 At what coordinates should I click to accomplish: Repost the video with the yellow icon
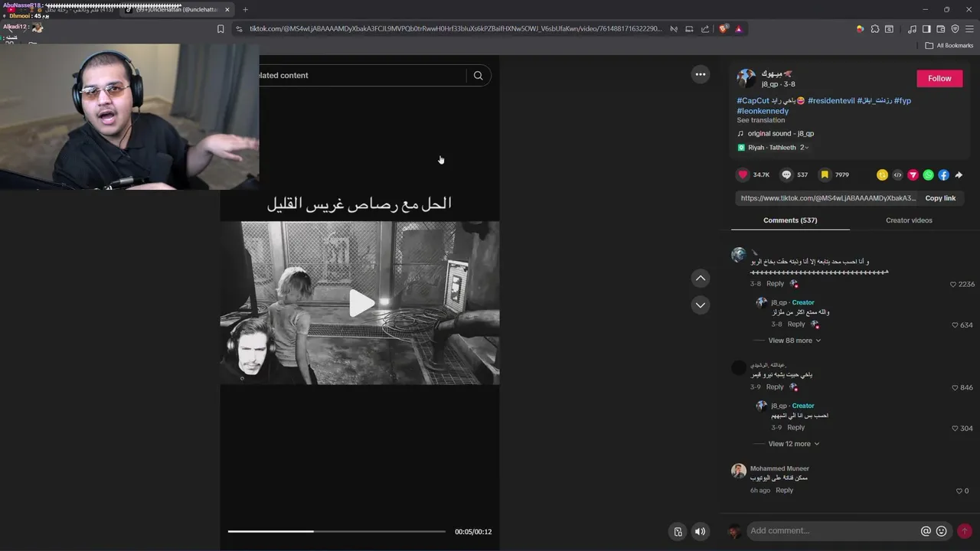[882, 174]
